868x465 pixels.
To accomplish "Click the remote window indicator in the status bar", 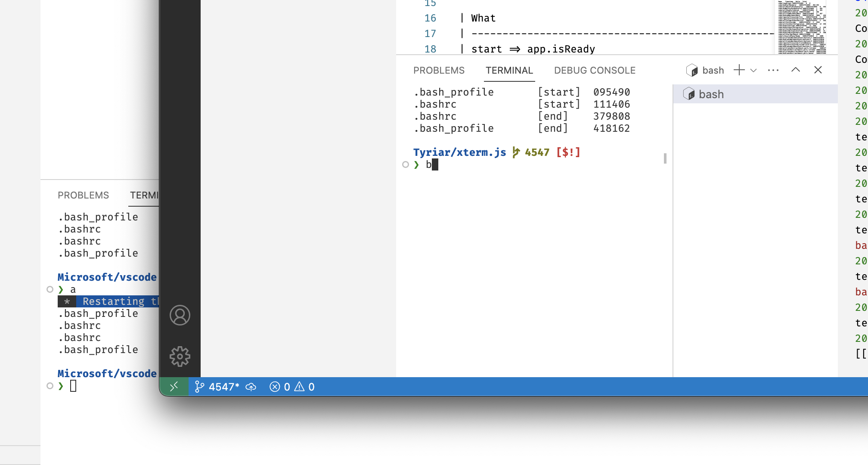I will click(174, 387).
